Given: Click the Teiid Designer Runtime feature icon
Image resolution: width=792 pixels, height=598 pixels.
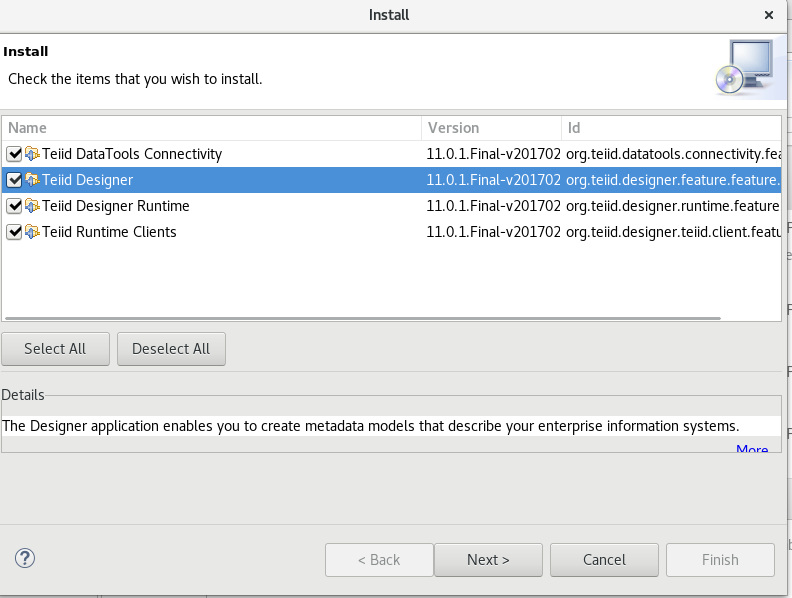Looking at the screenshot, I should click(x=32, y=206).
